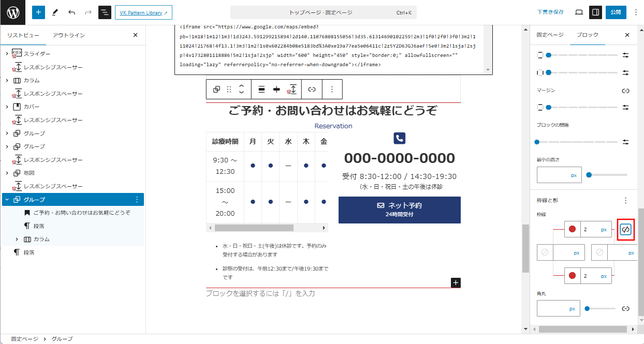Click the 下書き保存 save draft link
This screenshot has width=644, height=344.
[x=550, y=12]
